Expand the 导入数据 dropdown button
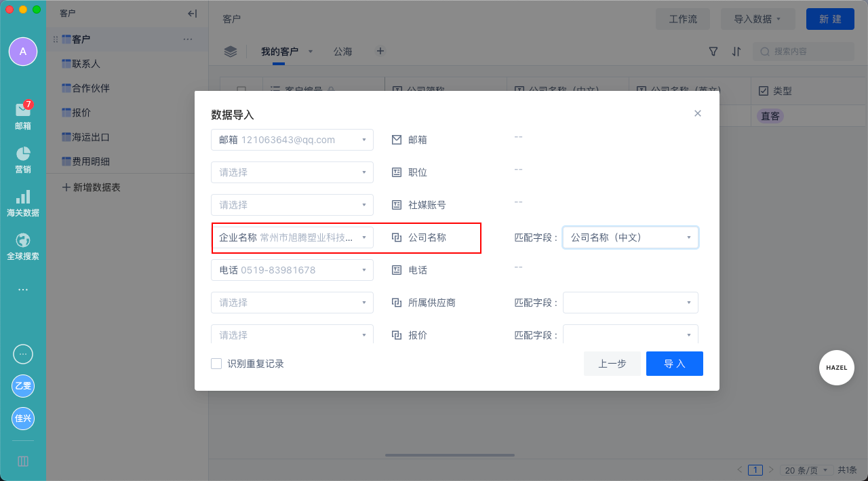The height and width of the screenshot is (481, 868). [x=757, y=19]
